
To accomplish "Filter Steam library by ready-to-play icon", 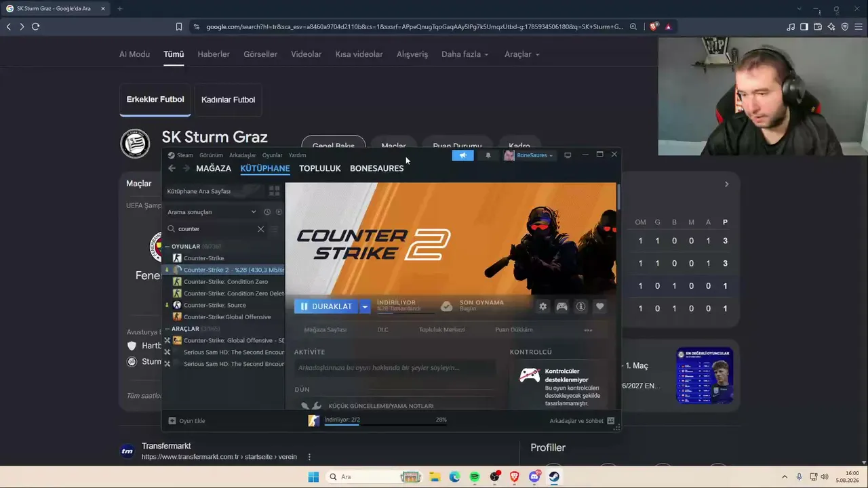I will (279, 212).
